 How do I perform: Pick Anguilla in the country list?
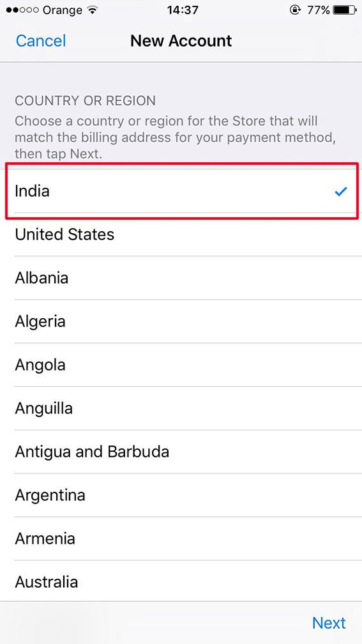pos(181,409)
